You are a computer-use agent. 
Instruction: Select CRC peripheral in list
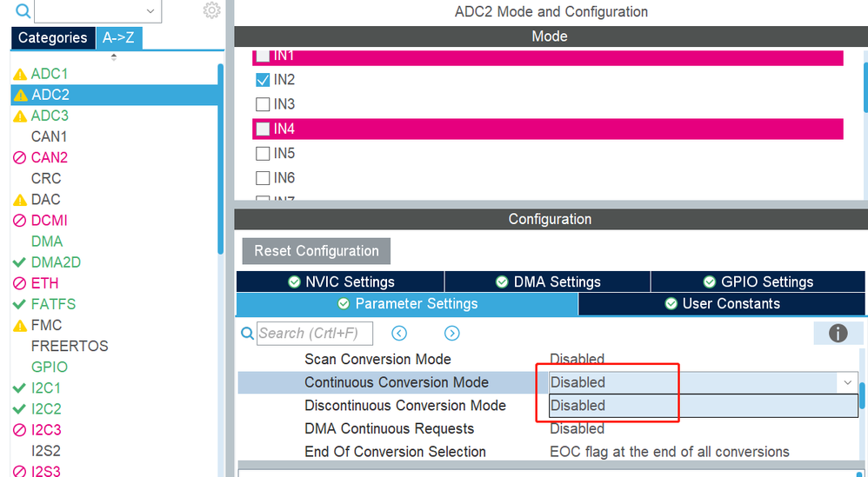(46, 178)
